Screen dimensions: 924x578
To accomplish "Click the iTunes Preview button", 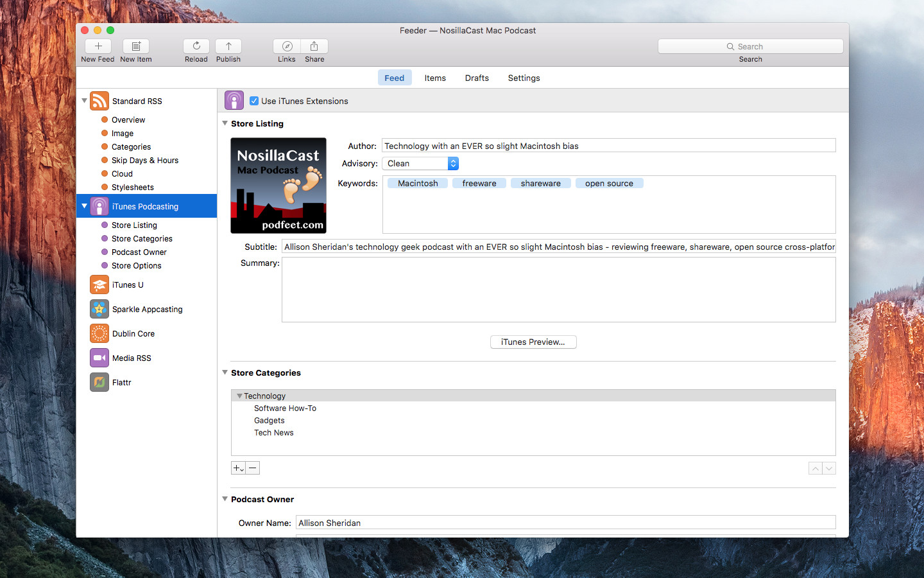I will coord(533,342).
